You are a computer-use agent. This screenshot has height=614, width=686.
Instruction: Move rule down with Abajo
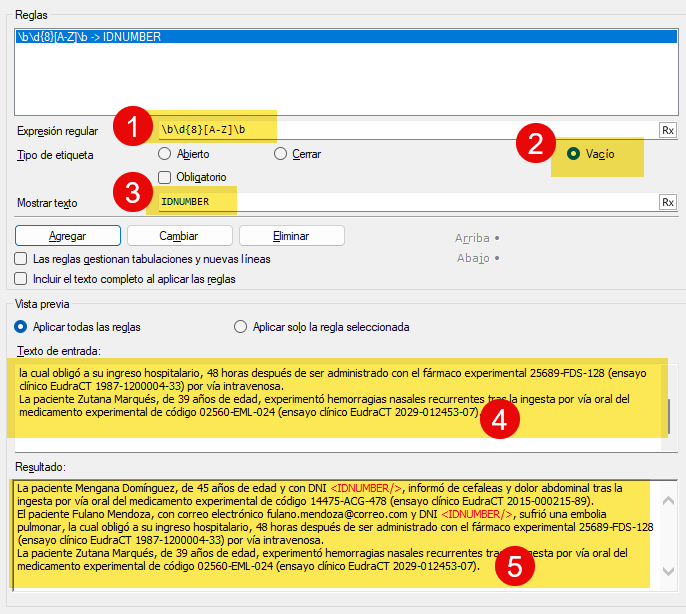478,258
